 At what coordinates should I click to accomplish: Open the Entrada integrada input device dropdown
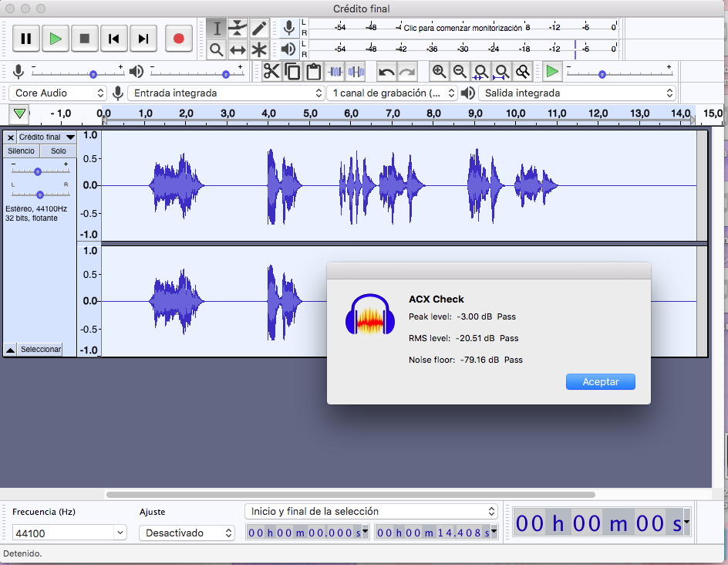226,93
